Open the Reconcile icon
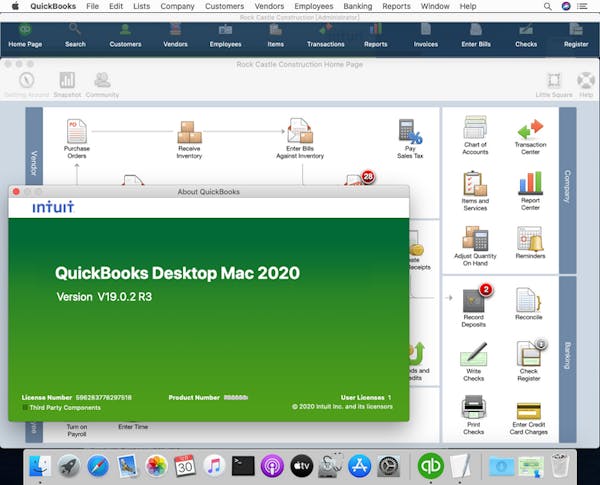Screen dimensions: 600x485 [529, 300]
